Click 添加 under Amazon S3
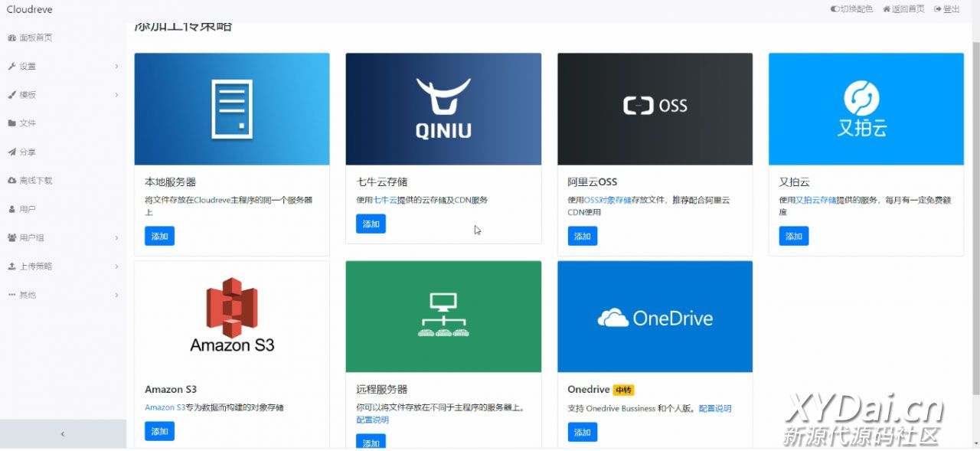 (159, 431)
